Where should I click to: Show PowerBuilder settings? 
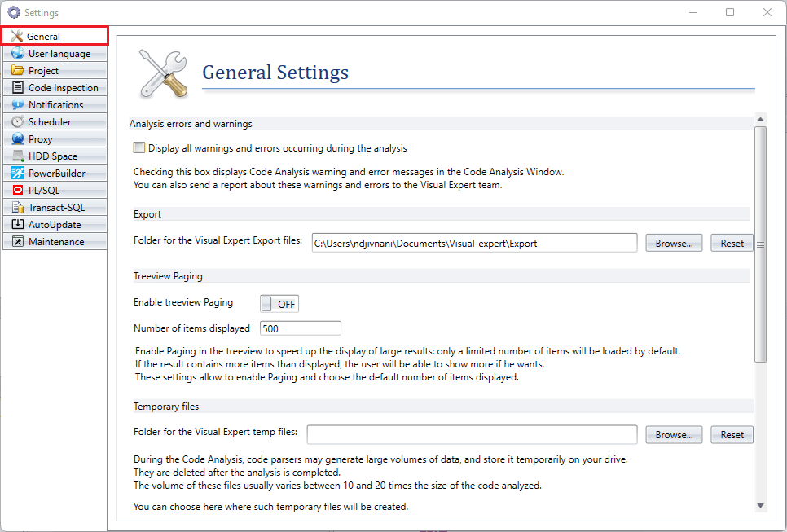pyautogui.click(x=55, y=174)
